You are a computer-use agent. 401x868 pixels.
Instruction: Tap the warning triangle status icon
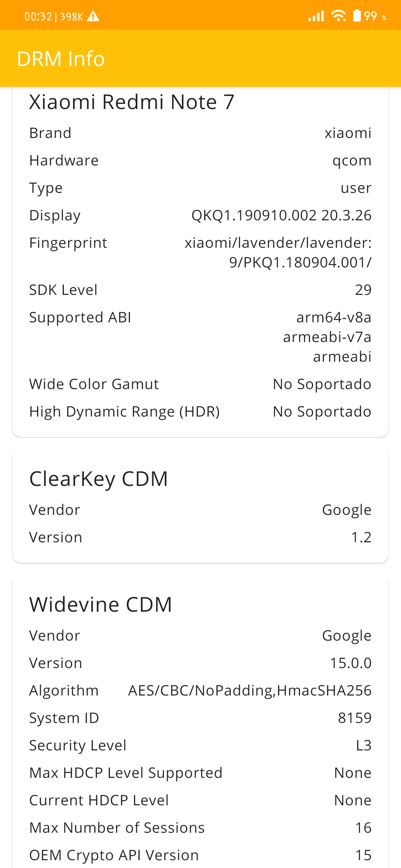click(93, 16)
